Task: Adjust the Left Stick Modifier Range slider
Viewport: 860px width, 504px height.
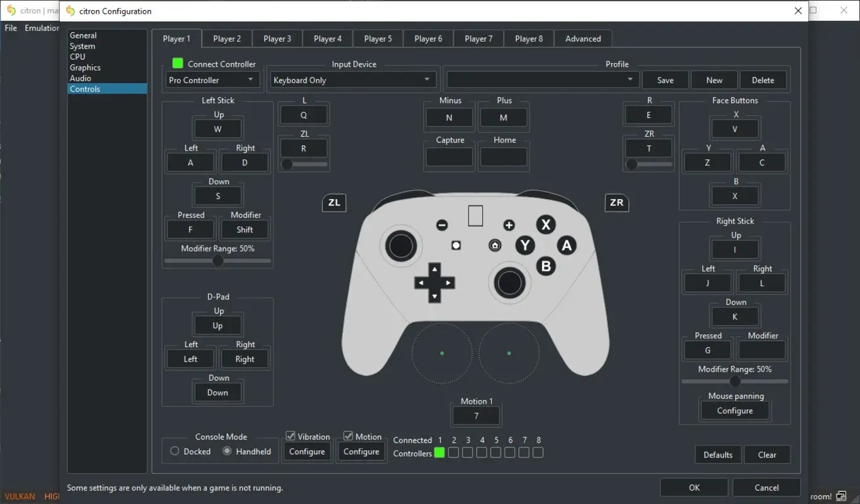Action: [x=218, y=260]
